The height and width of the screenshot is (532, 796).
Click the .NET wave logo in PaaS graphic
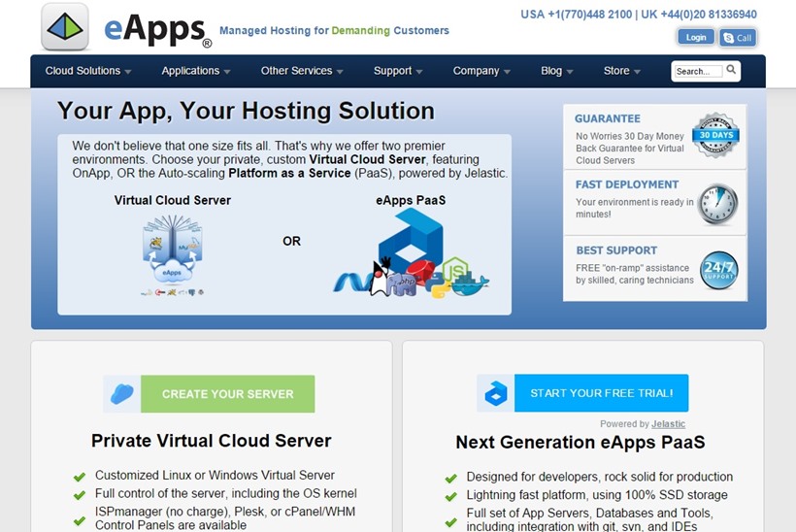tap(351, 283)
